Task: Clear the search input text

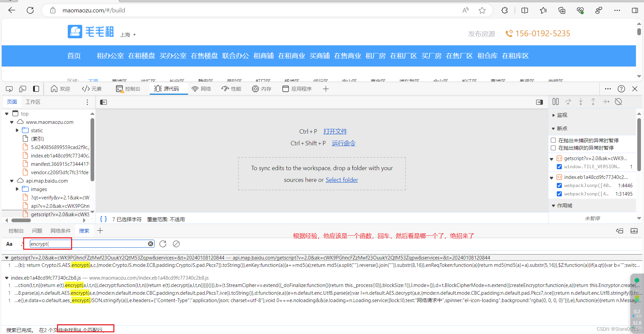Action: coord(151,244)
